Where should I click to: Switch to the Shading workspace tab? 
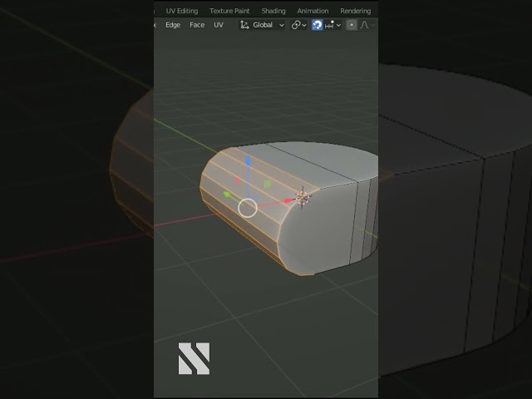(x=273, y=11)
